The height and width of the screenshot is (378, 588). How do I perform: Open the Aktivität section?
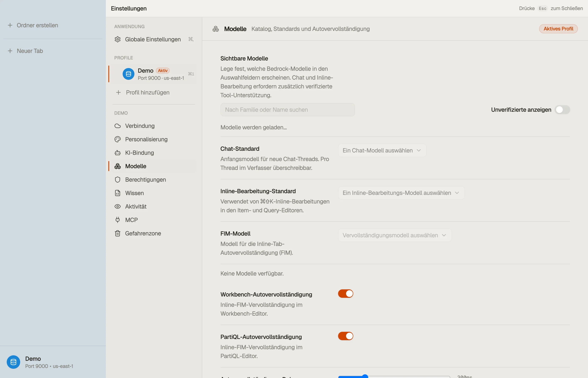tap(154, 206)
